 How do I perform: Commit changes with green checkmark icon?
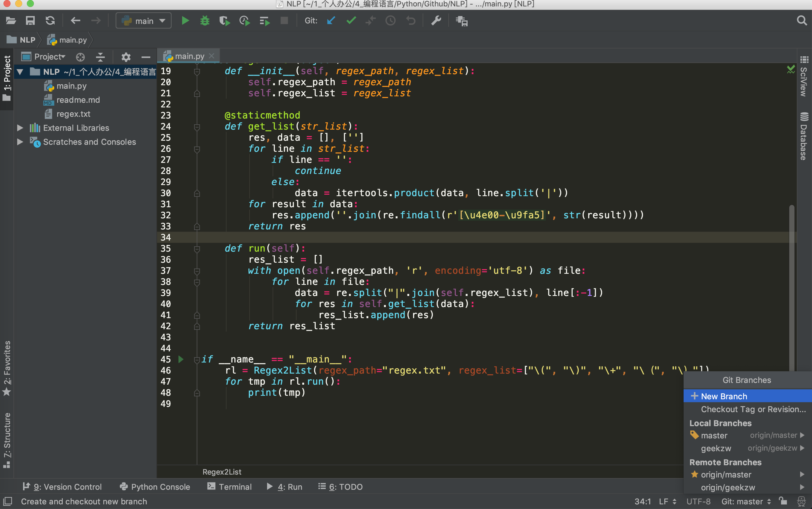[x=351, y=21]
